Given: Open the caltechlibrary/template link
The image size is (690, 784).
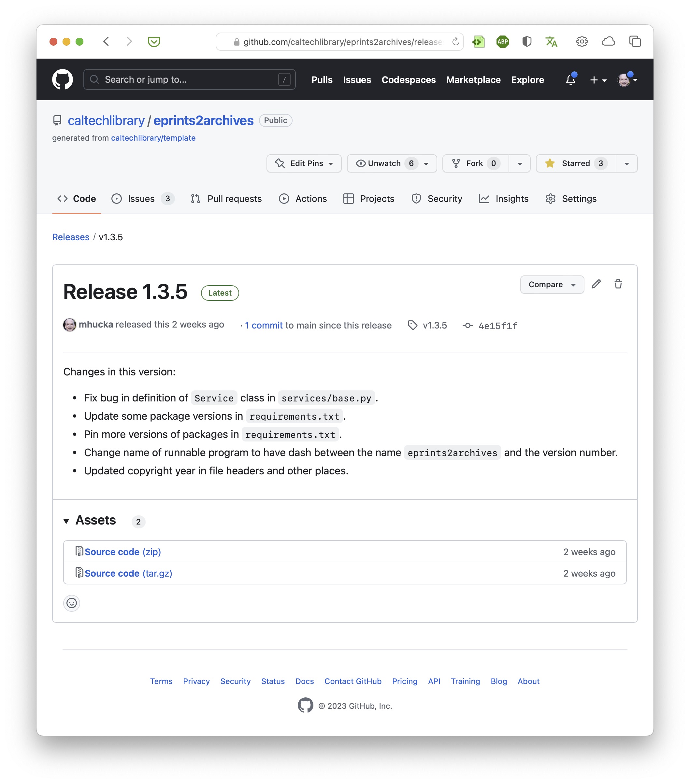Looking at the screenshot, I should click(x=153, y=138).
